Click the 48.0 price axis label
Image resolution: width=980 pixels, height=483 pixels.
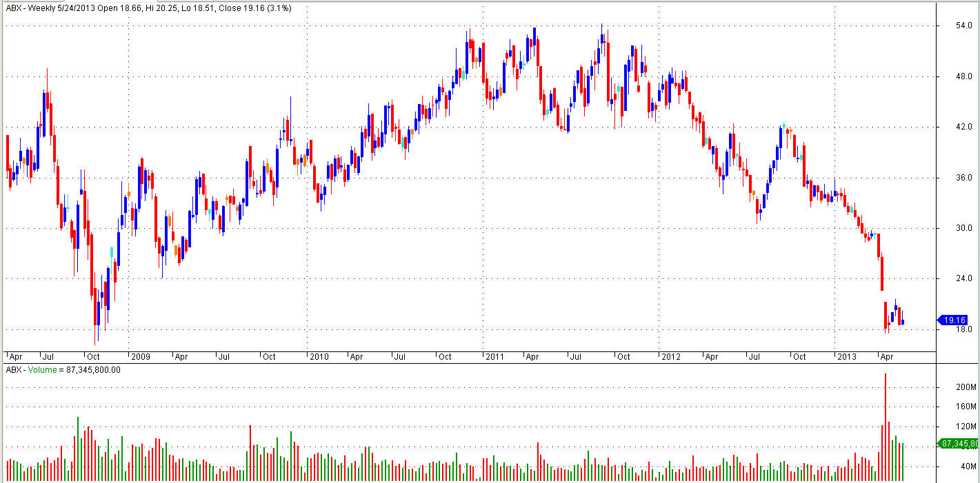pos(965,76)
